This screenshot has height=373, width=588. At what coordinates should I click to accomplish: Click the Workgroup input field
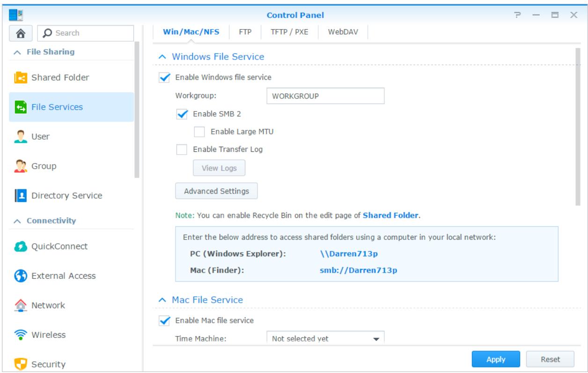pyautogui.click(x=325, y=96)
